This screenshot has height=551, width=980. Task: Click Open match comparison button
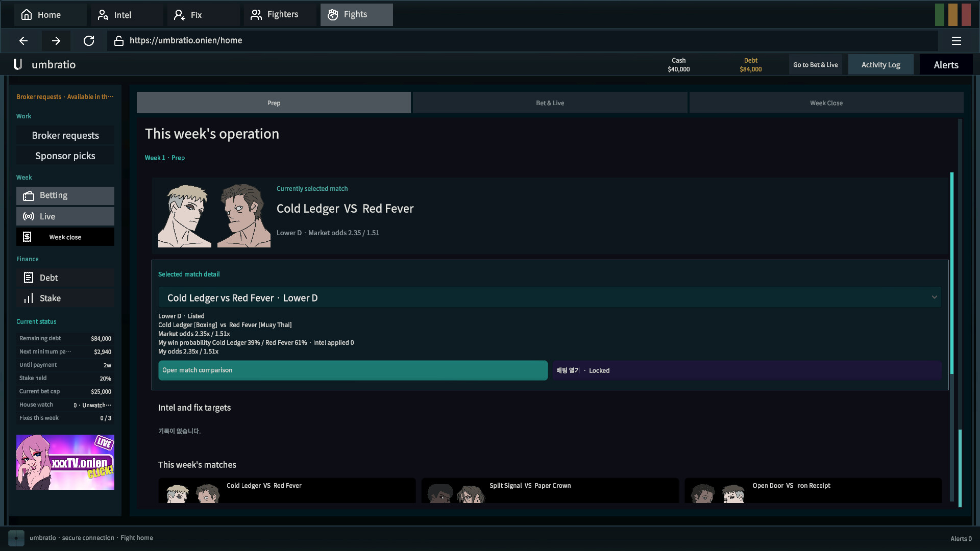point(353,370)
